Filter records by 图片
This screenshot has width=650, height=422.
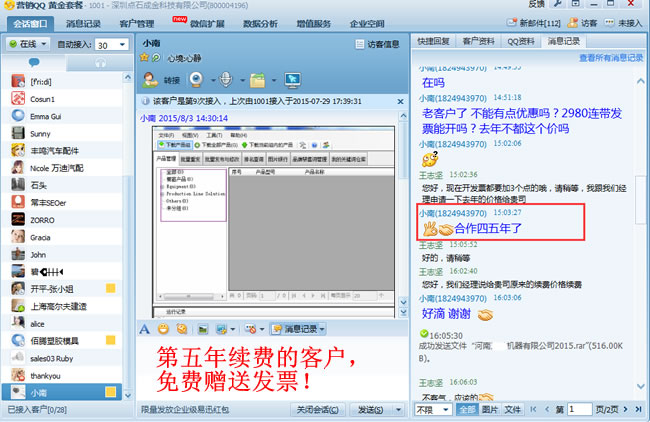490,410
